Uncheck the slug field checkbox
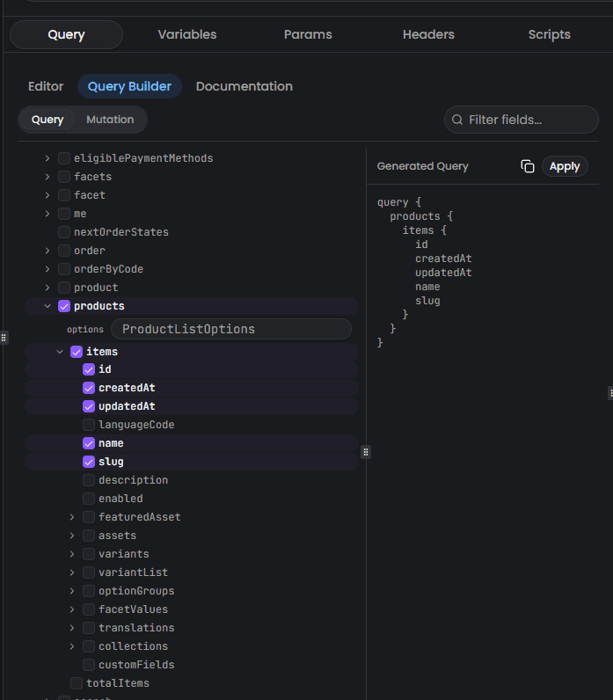 [89, 462]
